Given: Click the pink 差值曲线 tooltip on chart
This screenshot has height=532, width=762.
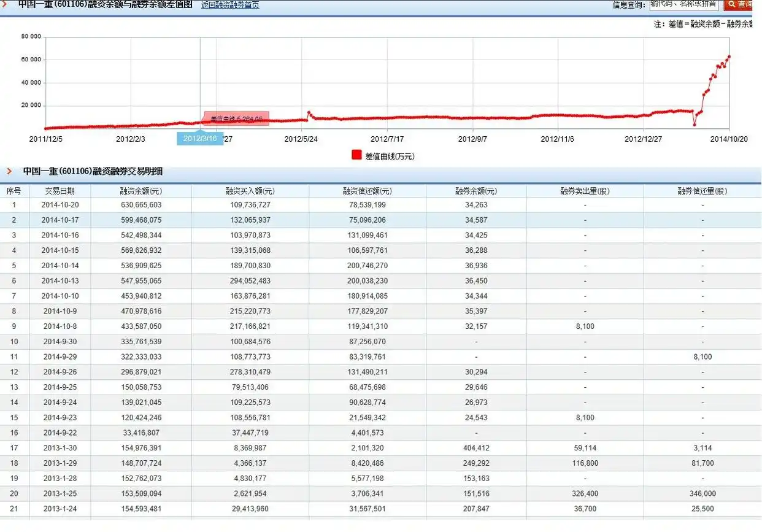Looking at the screenshot, I should [x=236, y=118].
